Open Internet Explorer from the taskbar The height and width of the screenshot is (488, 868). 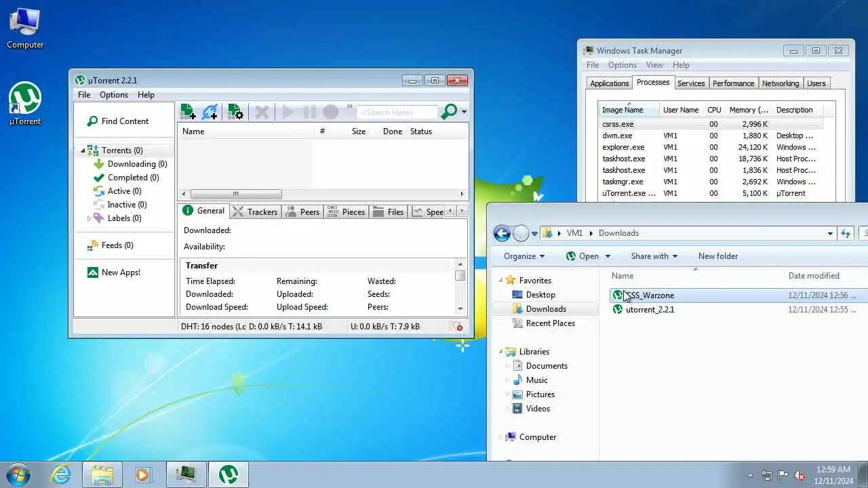61,474
